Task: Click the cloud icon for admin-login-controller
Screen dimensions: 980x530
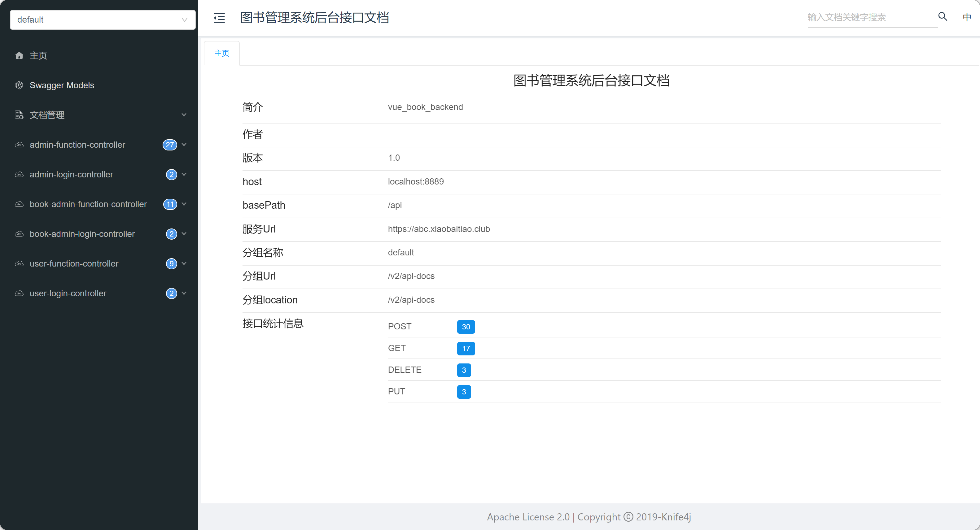Action: point(19,175)
